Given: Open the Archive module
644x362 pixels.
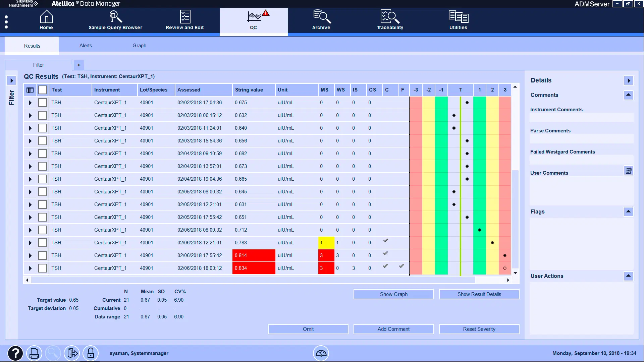Looking at the screenshot, I should coord(321,20).
